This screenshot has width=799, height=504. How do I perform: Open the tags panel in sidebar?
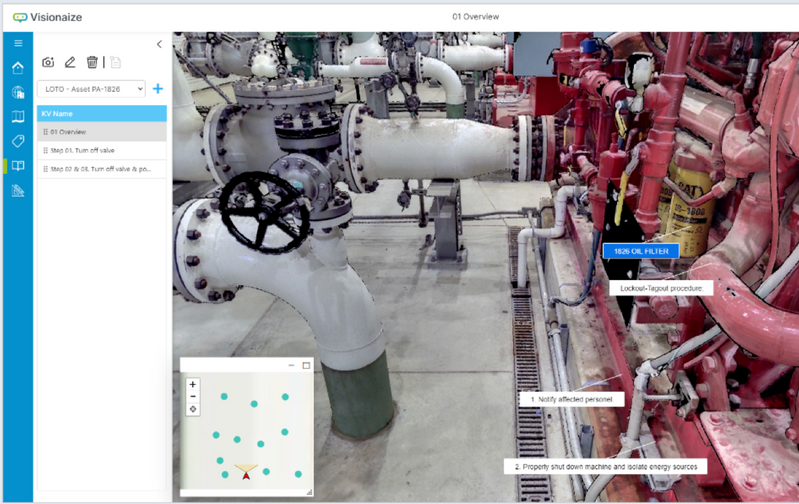[x=17, y=141]
